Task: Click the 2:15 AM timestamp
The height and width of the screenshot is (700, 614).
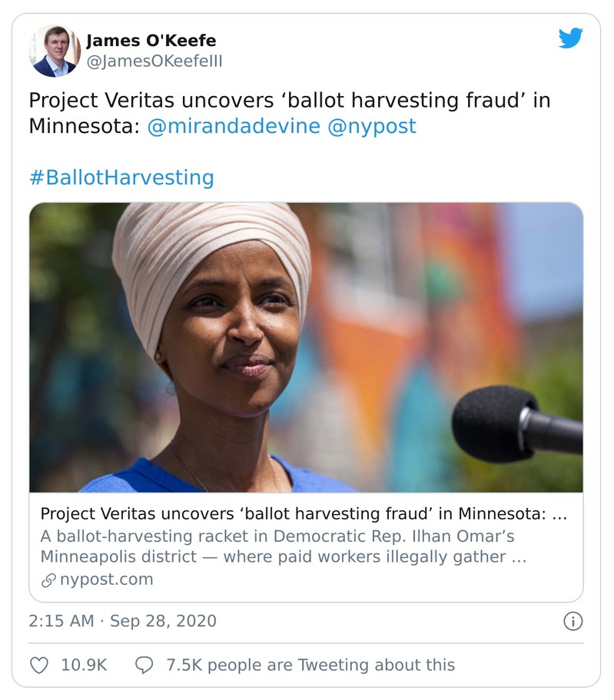Action: tap(61, 621)
